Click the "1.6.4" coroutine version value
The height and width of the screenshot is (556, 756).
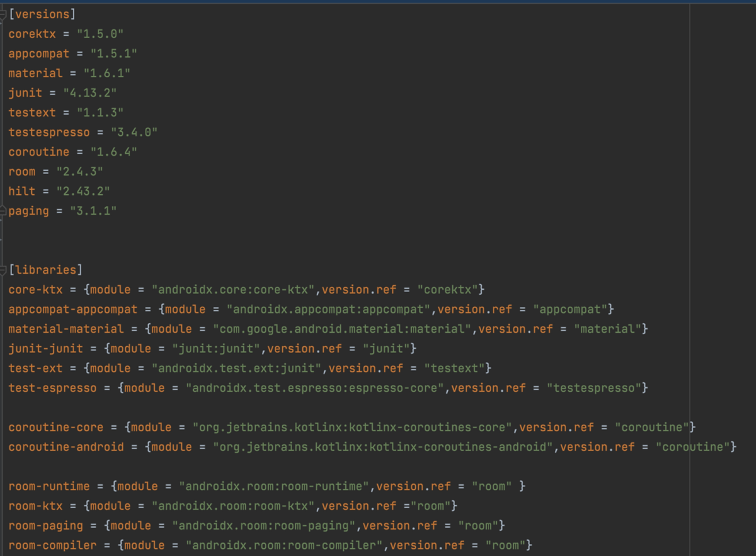tap(113, 152)
